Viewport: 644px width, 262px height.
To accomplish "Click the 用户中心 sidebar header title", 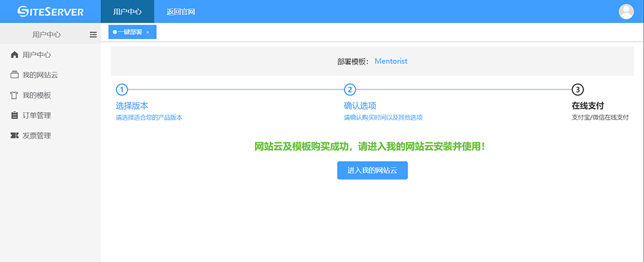I will tap(47, 35).
